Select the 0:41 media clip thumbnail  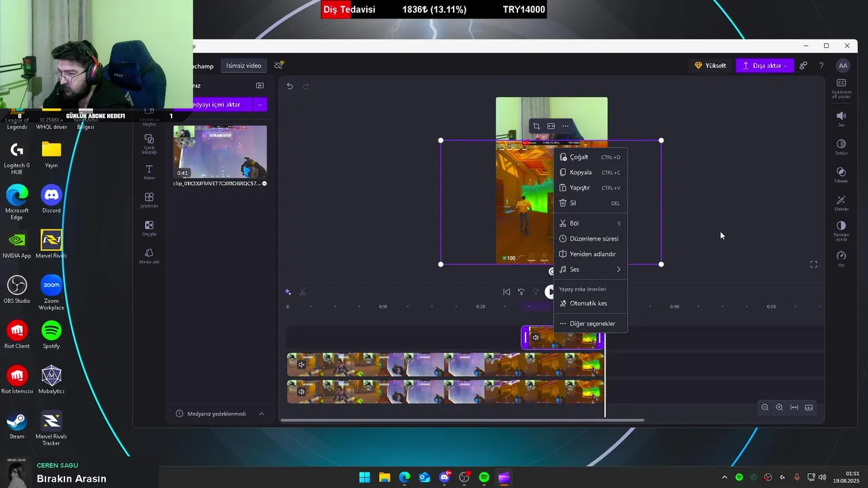220,152
